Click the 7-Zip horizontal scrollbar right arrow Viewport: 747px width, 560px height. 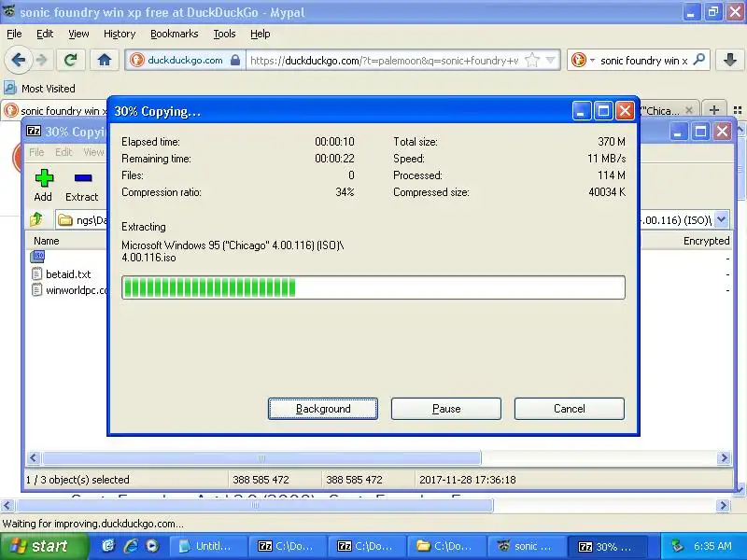pyautogui.click(x=724, y=458)
